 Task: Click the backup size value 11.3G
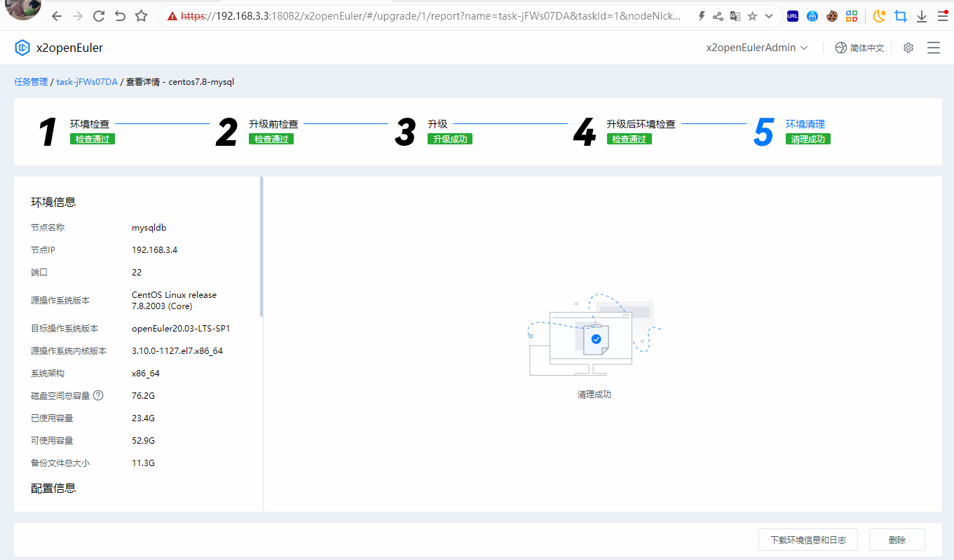[143, 463]
